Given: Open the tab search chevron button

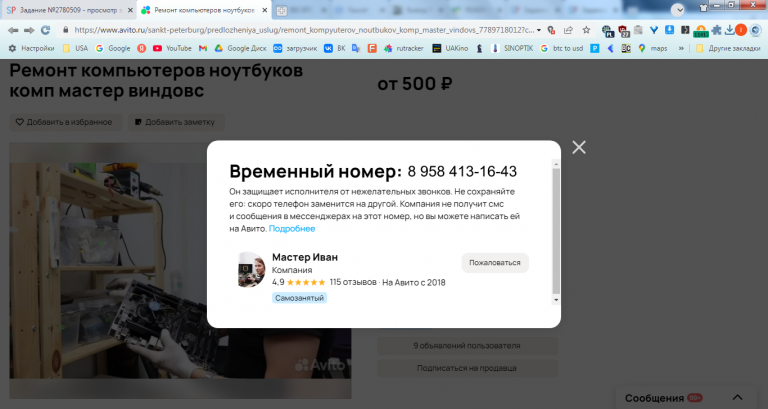Looking at the screenshot, I should pos(678,10).
